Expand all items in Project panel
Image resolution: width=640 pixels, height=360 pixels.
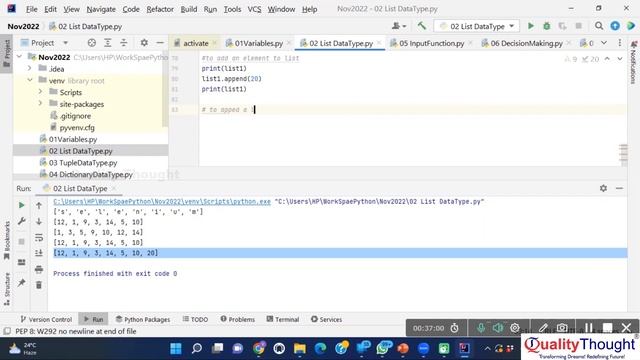[x=107, y=43]
